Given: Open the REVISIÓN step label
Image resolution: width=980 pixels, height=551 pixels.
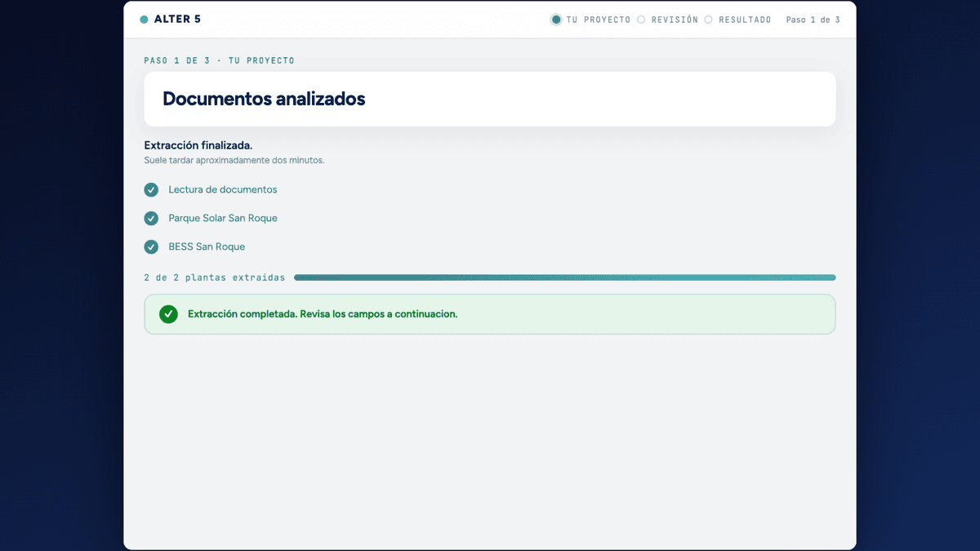Looking at the screenshot, I should [675, 20].
